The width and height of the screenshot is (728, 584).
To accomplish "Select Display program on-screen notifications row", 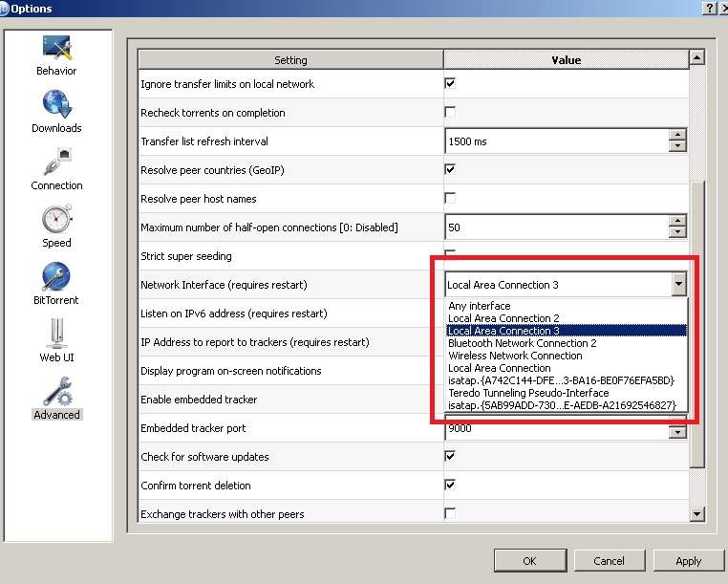I will [x=290, y=371].
